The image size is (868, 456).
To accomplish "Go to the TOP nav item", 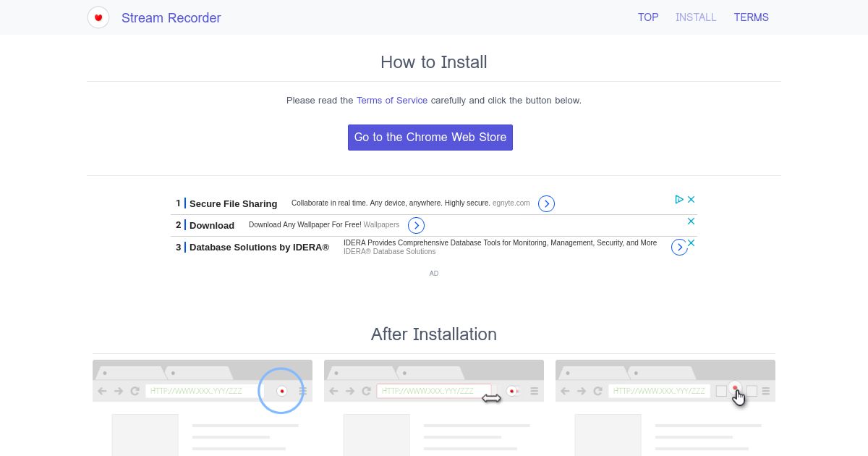I will (x=648, y=17).
